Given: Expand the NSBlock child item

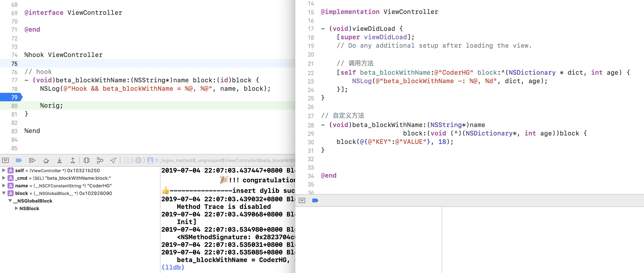Looking at the screenshot, I should click(x=16, y=208).
